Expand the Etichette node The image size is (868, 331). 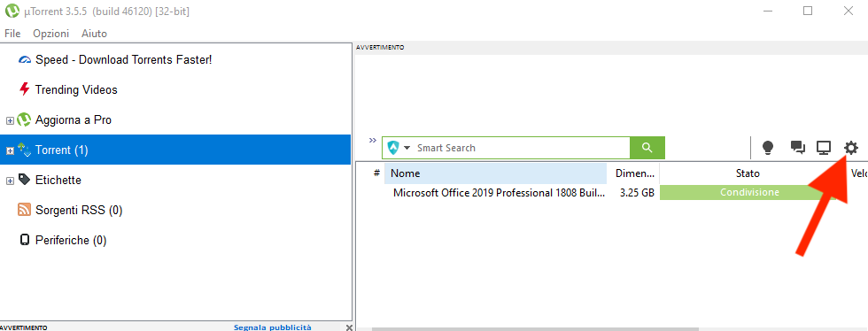(x=10, y=181)
